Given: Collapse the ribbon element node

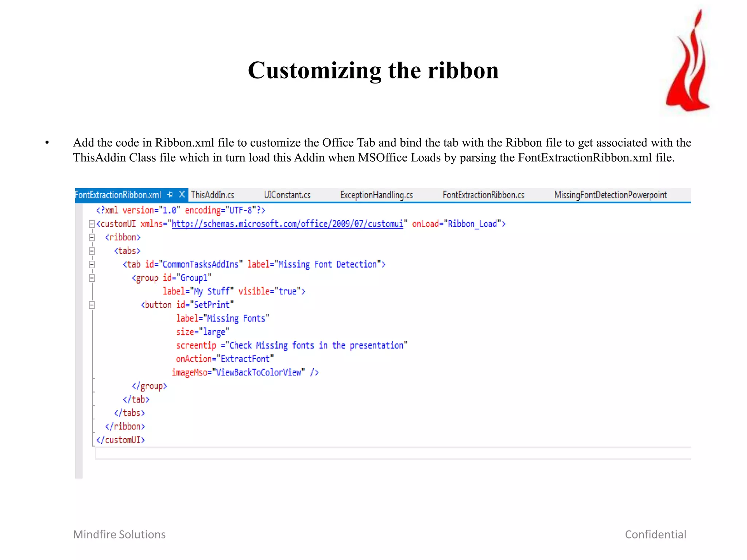Looking at the screenshot, I should [92, 237].
